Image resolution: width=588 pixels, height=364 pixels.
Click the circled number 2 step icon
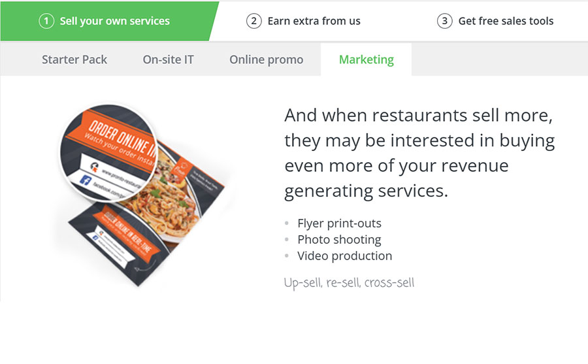click(254, 21)
